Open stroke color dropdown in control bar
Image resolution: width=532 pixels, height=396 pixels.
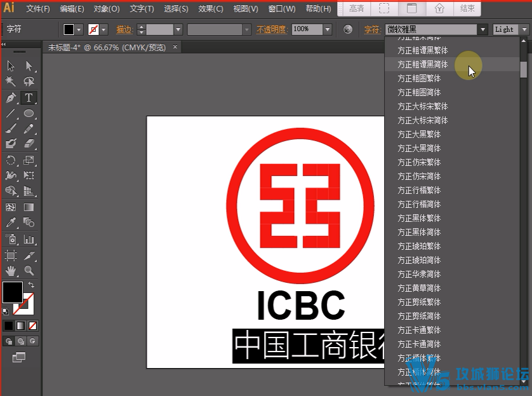pos(103,30)
